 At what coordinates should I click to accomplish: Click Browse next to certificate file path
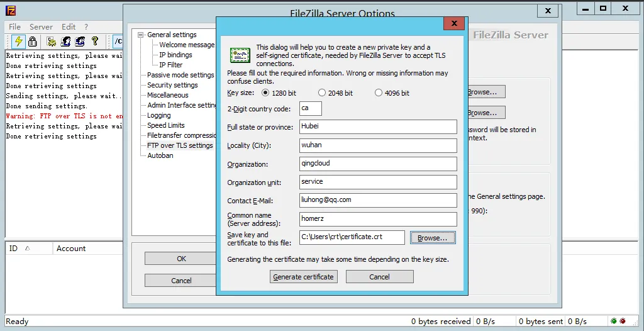click(x=433, y=238)
